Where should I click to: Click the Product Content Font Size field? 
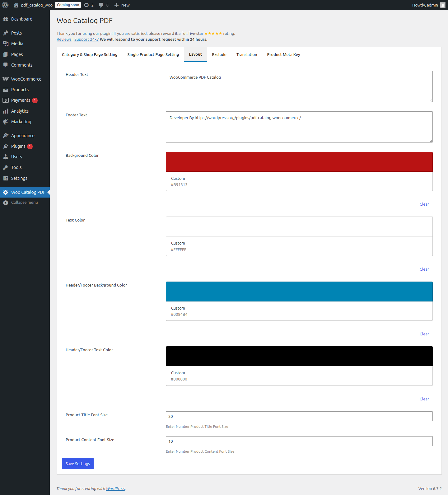(299, 441)
